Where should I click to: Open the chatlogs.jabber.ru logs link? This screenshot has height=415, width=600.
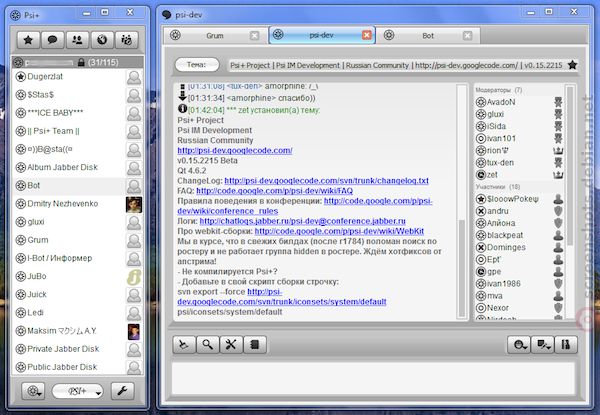[x=302, y=221]
